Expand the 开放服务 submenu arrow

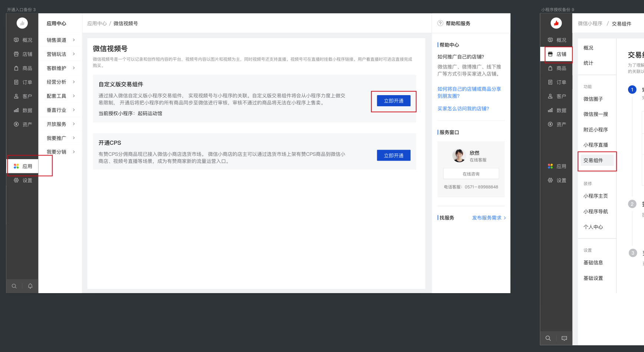coord(74,124)
